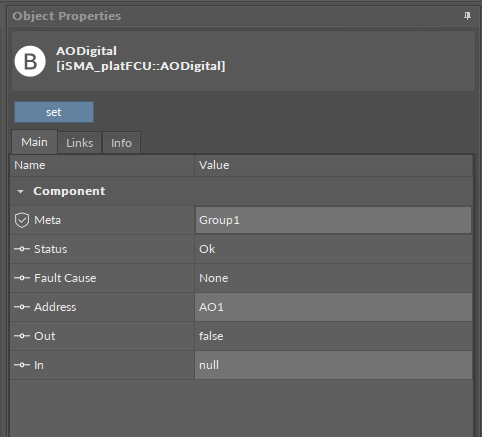Image resolution: width=482 pixels, height=437 pixels.
Task: Click the pin icon in Object Properties header
Action: [x=467, y=16]
